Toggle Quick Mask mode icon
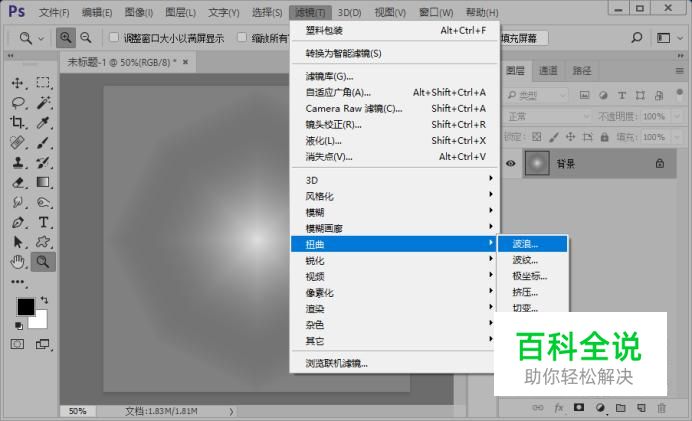The image size is (692, 421). [17, 344]
